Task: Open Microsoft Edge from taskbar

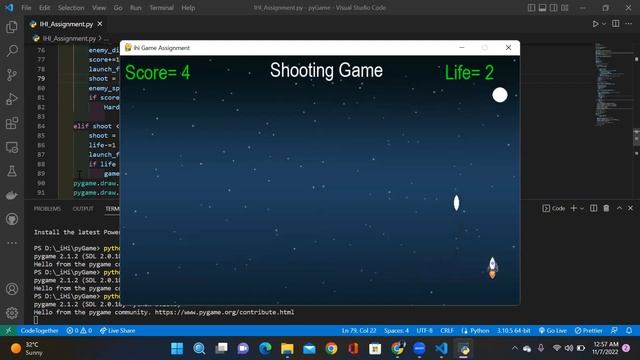Action: [265, 349]
